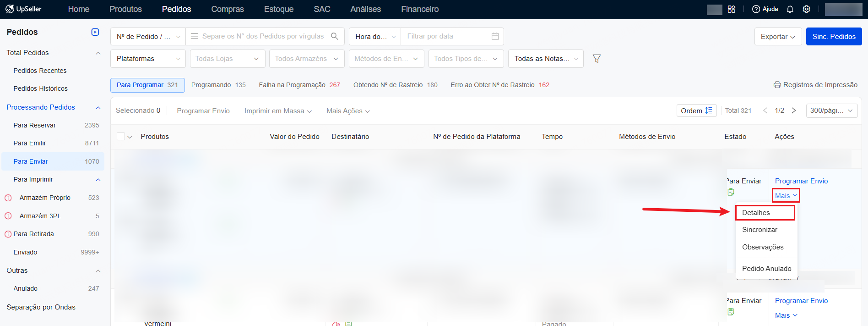Open the calendar date picker icon
Viewport: 868px width, 326px height.
495,36
